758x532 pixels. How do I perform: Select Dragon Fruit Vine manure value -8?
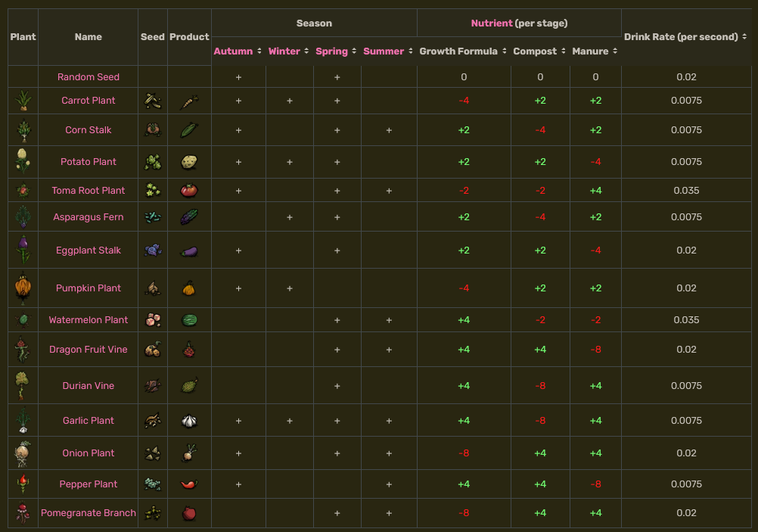595,350
